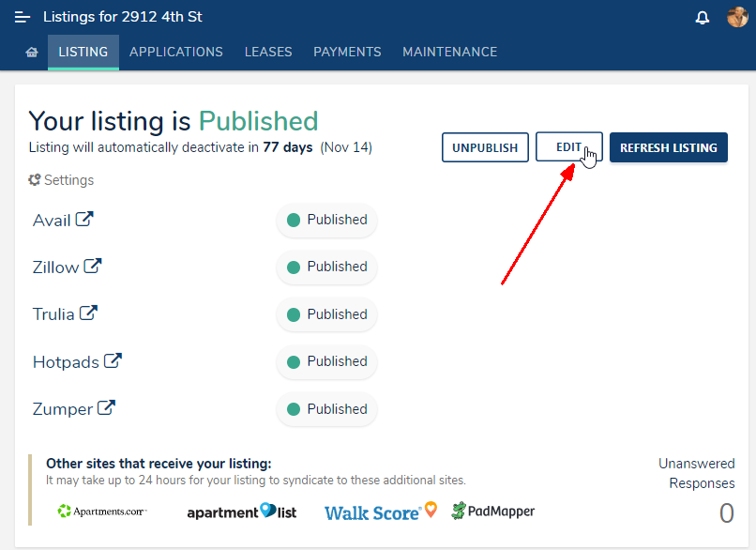Open Zillow external link icon
Screen dimensions: 756x550
(x=92, y=267)
